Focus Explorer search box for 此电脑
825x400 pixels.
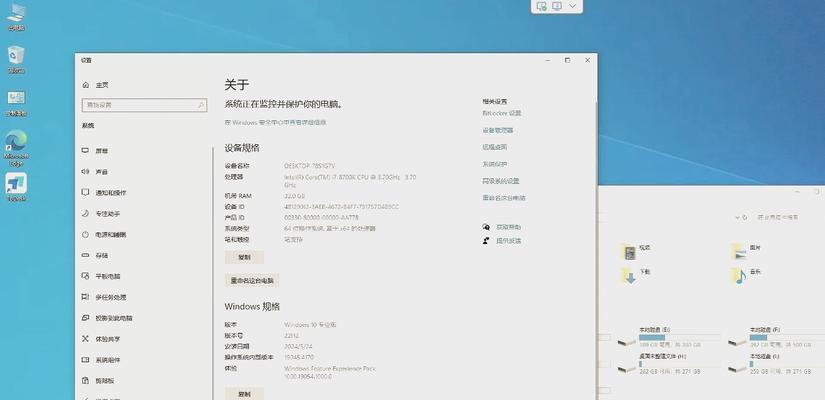click(x=788, y=217)
